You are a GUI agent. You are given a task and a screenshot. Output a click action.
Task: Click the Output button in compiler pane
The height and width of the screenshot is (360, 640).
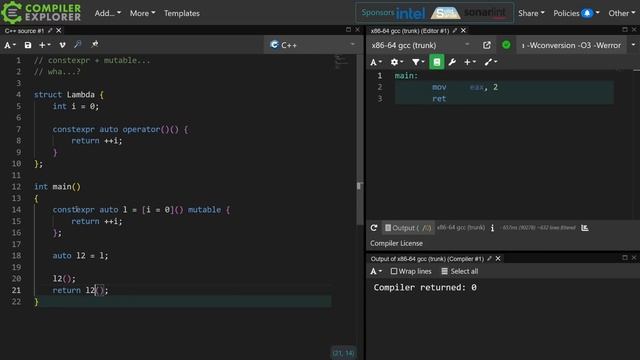(408, 228)
